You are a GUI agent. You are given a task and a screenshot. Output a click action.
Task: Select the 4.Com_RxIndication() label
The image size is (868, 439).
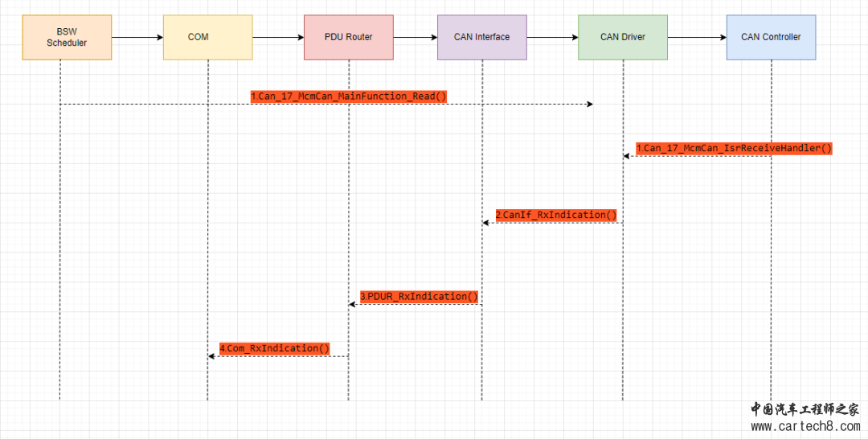pos(275,348)
